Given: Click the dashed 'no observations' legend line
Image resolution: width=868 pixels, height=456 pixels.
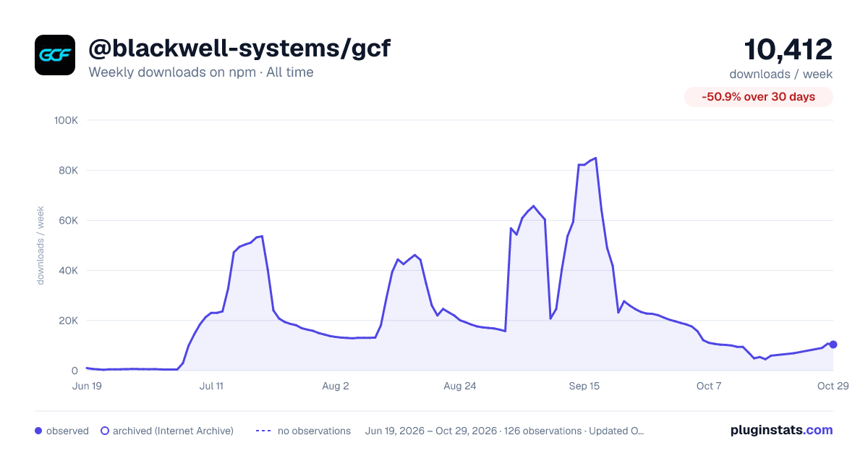Looking at the screenshot, I should [x=263, y=431].
